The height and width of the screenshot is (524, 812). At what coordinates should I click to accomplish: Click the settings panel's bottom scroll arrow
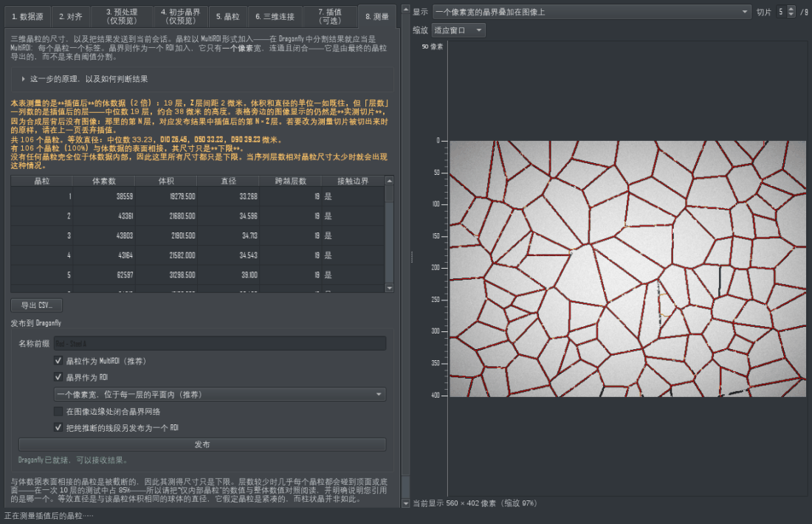[406, 503]
